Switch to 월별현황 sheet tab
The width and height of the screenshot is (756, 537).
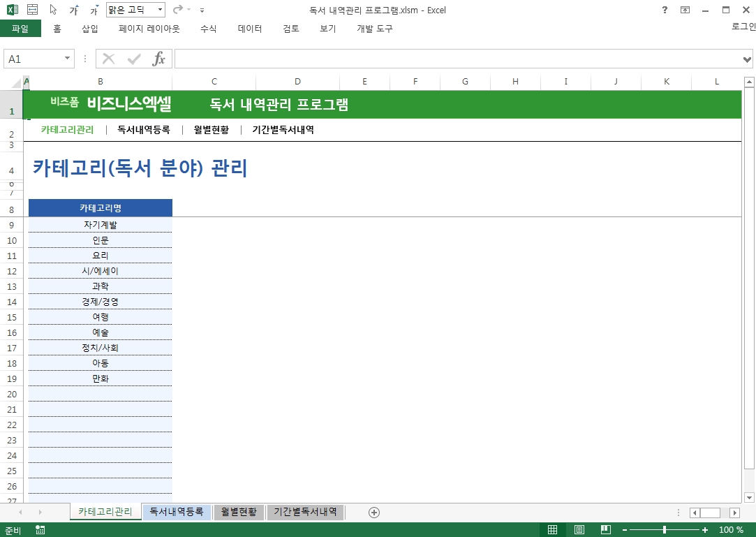pyautogui.click(x=239, y=511)
